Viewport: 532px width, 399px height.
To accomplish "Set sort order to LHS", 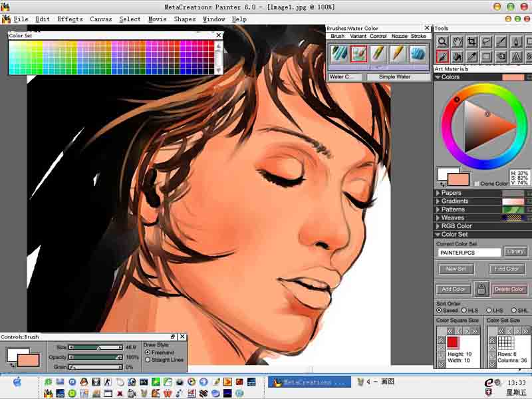I will [489, 311].
